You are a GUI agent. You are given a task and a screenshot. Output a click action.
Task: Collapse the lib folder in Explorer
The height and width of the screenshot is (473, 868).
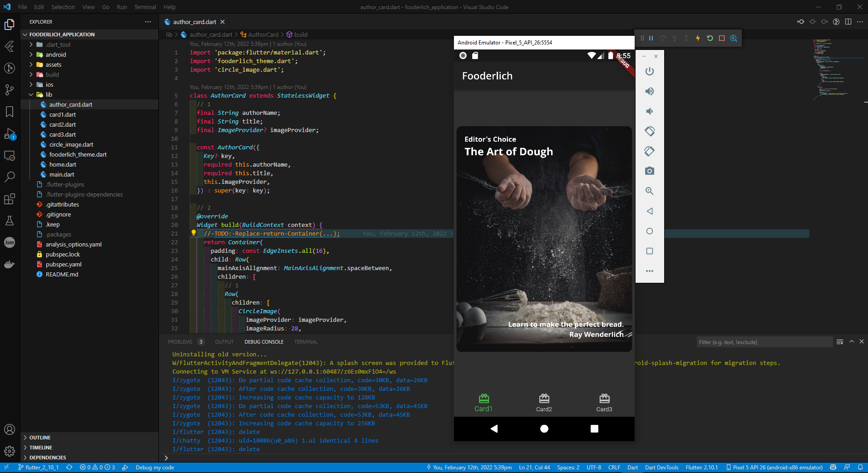click(x=48, y=94)
